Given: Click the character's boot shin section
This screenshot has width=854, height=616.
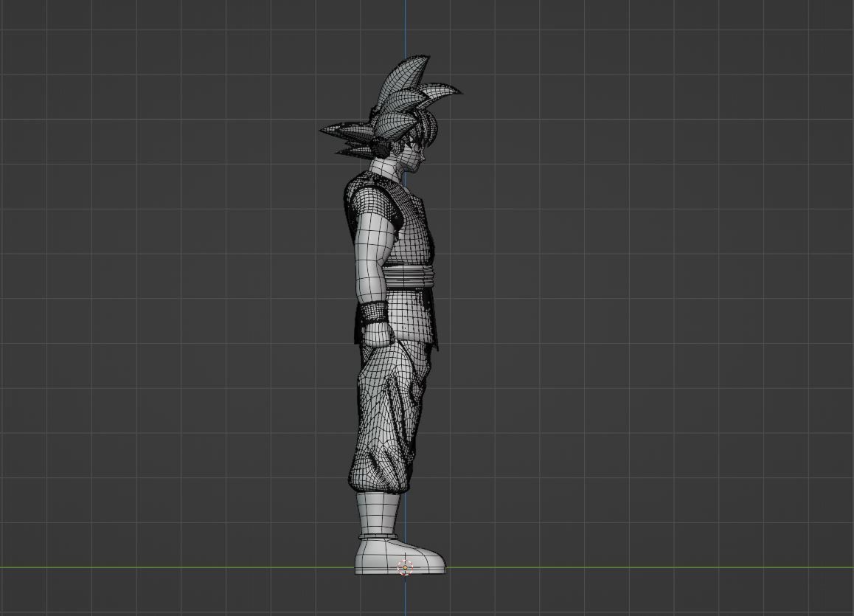Looking at the screenshot, I should (x=378, y=515).
